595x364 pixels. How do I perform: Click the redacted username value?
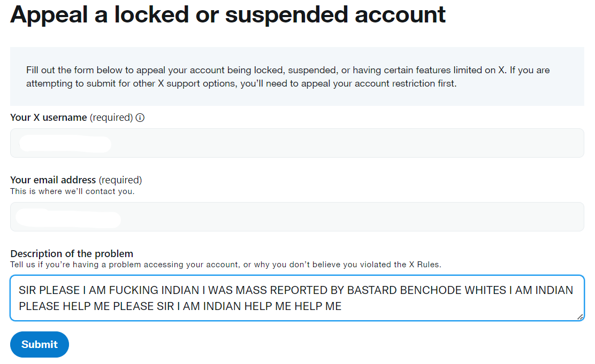[65, 144]
